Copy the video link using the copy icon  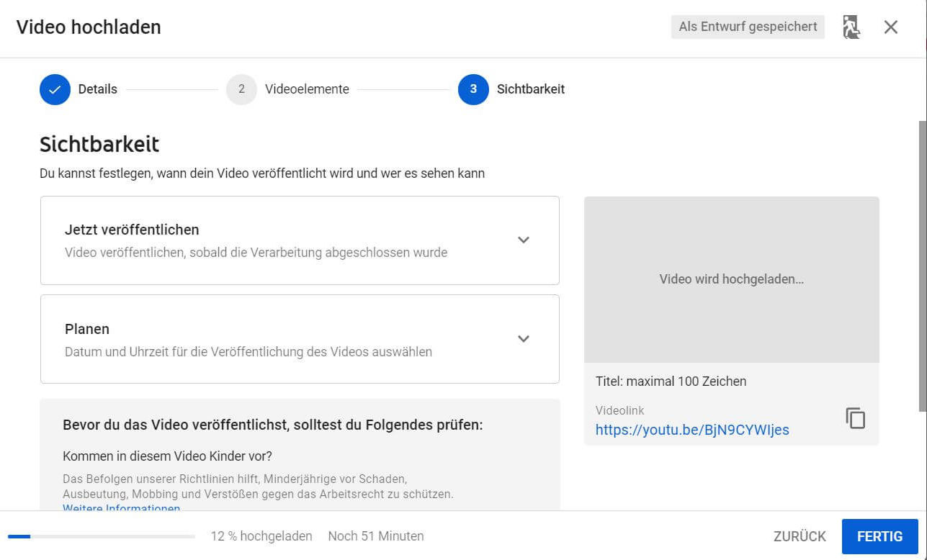click(x=855, y=418)
